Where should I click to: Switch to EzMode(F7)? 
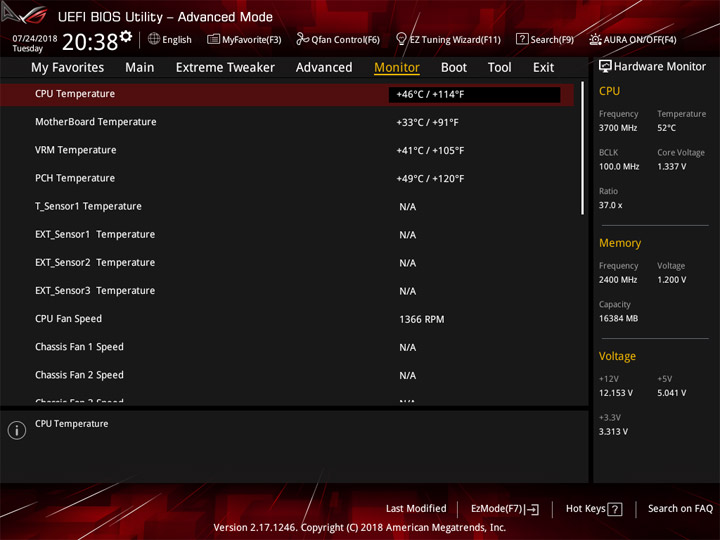tap(505, 509)
